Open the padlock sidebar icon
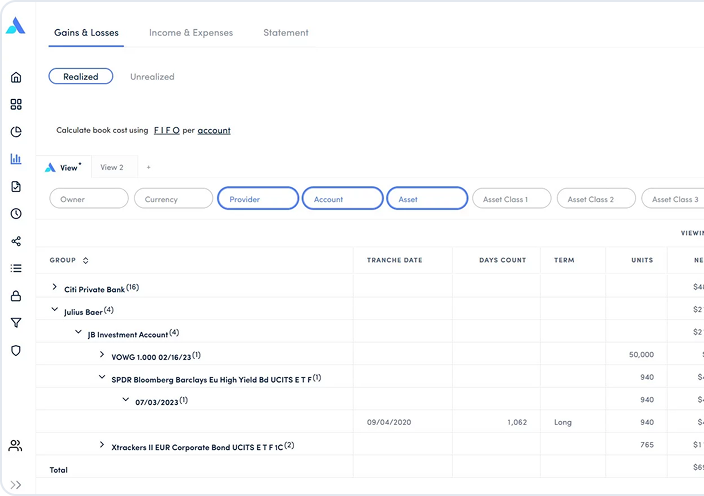Viewport: 704px width, 496px height. point(16,296)
